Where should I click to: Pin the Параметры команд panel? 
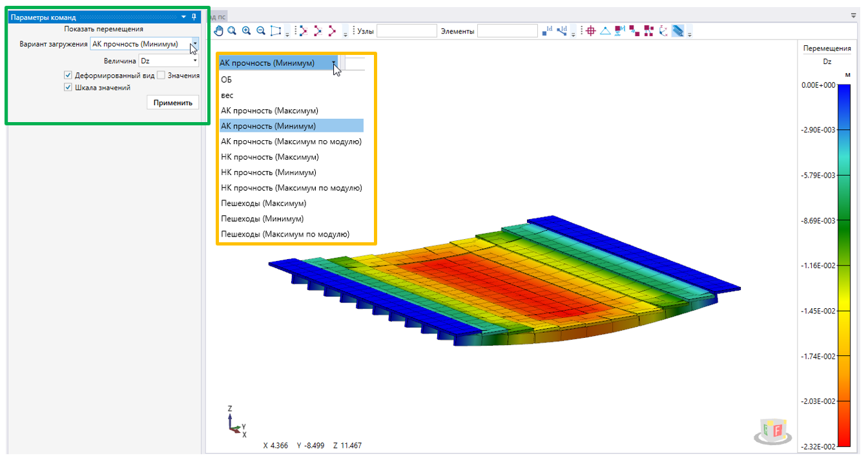pyautogui.click(x=194, y=17)
